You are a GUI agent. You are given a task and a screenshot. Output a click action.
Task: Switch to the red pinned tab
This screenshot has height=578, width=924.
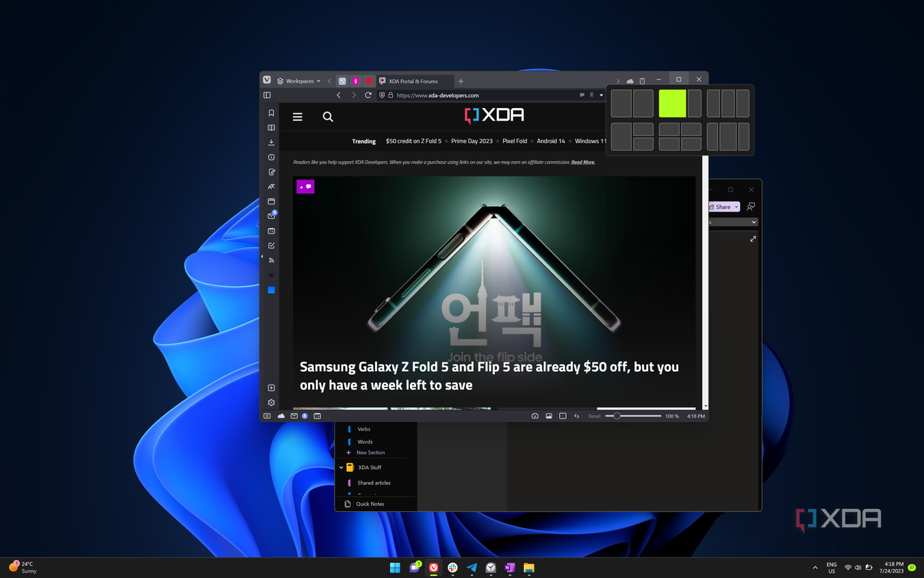(368, 81)
